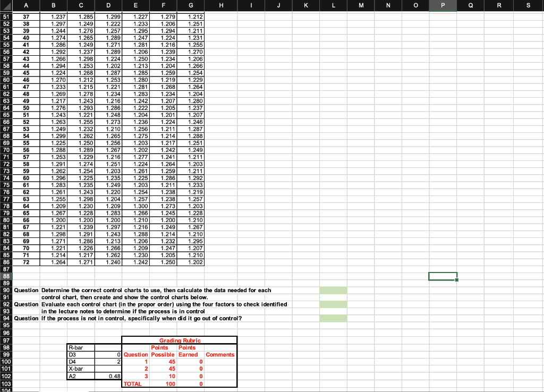This screenshot has width=544, height=392.
Task: Select the entire column P via its header
Action: point(443,6)
